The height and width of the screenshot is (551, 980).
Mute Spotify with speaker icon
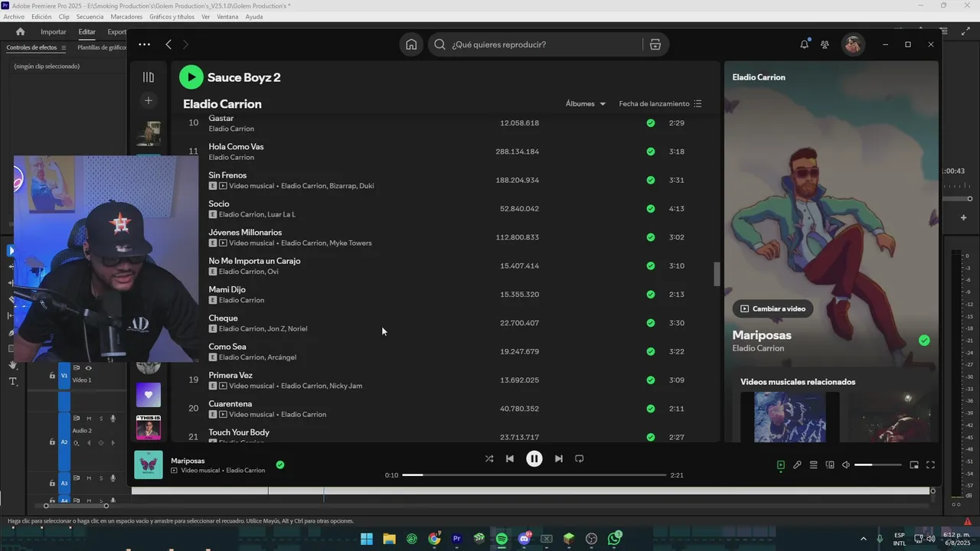point(846,465)
